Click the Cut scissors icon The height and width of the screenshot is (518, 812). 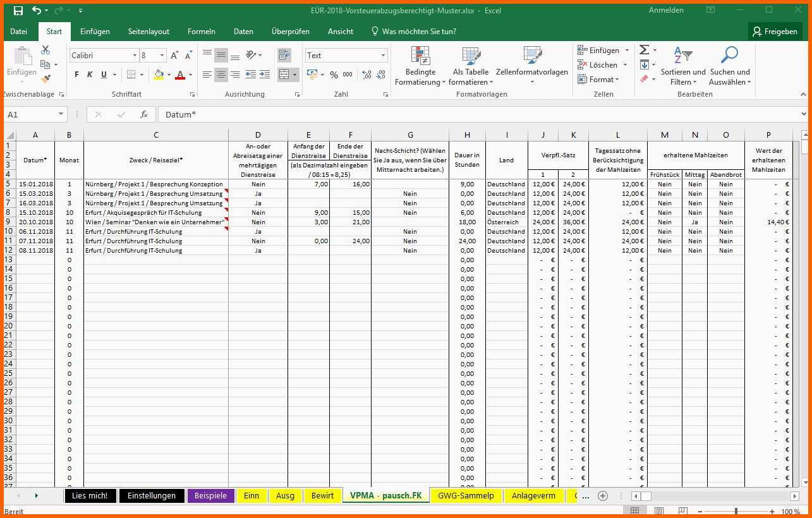click(x=45, y=50)
